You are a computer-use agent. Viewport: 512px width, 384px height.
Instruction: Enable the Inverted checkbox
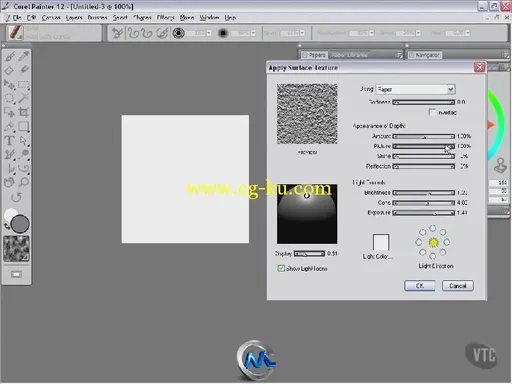(x=432, y=112)
